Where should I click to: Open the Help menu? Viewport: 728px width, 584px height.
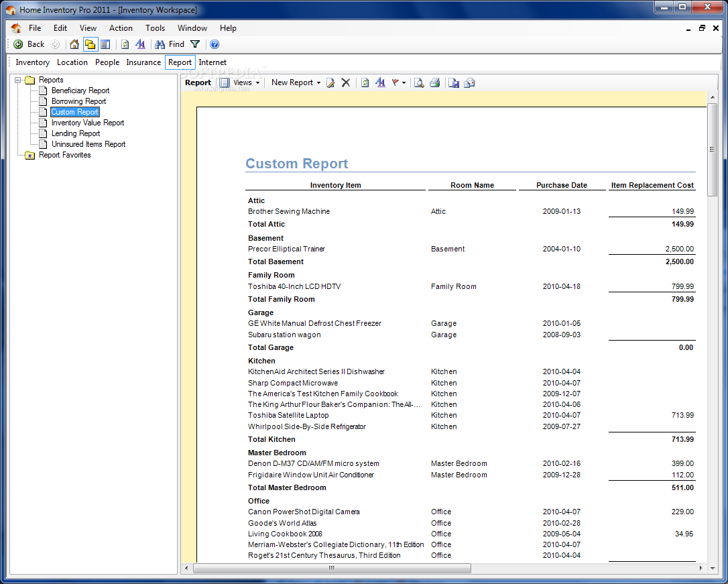point(228,28)
